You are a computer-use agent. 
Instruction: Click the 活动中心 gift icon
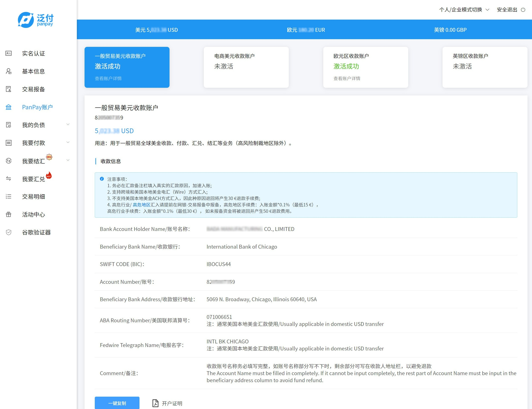tap(9, 215)
